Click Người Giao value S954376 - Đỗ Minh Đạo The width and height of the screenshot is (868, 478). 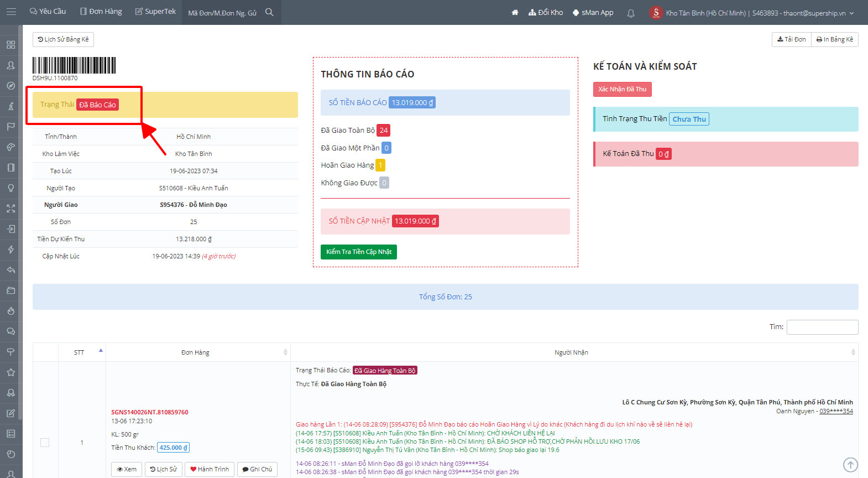coord(194,205)
